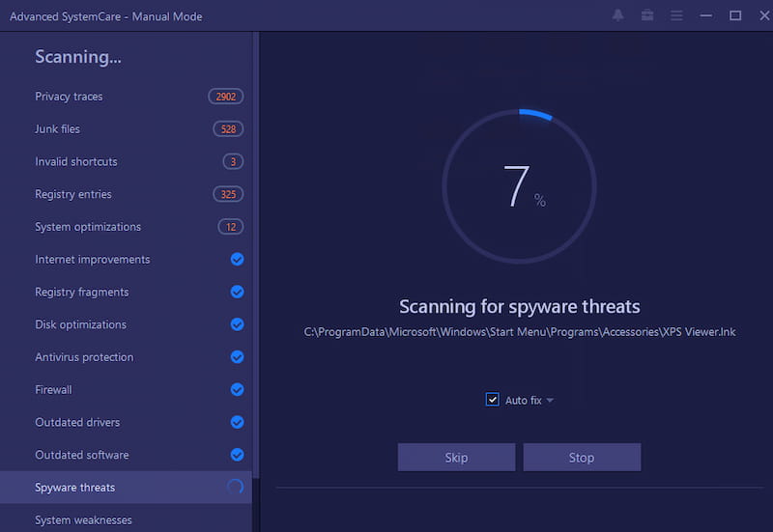Click the Registry entries count badge 325
The height and width of the screenshot is (532, 773).
[x=228, y=194]
